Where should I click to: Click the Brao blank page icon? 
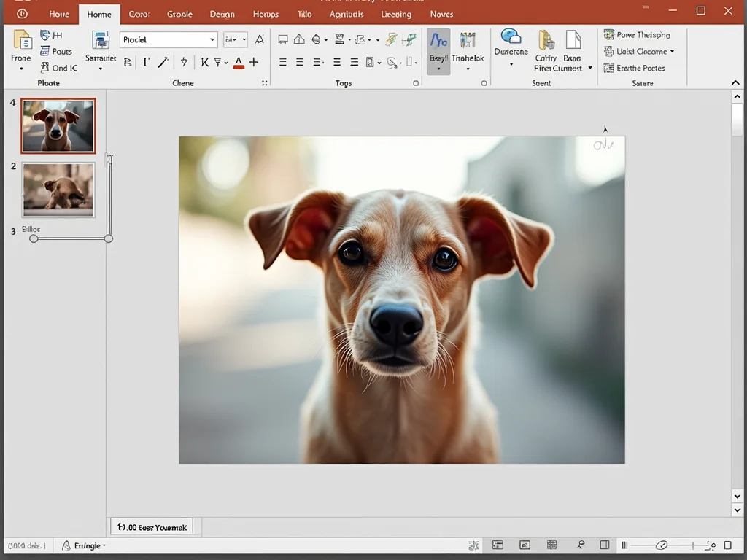point(573,41)
